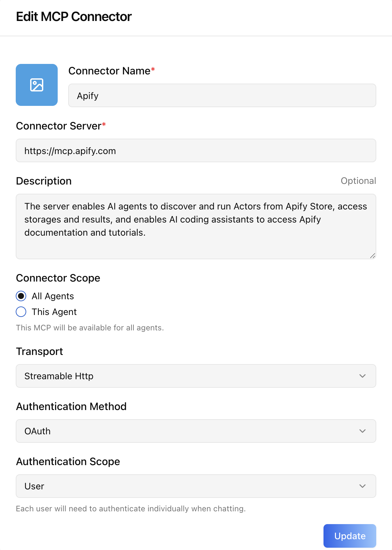Click the Connector Server label
The width and height of the screenshot is (392, 550).
coord(61,126)
